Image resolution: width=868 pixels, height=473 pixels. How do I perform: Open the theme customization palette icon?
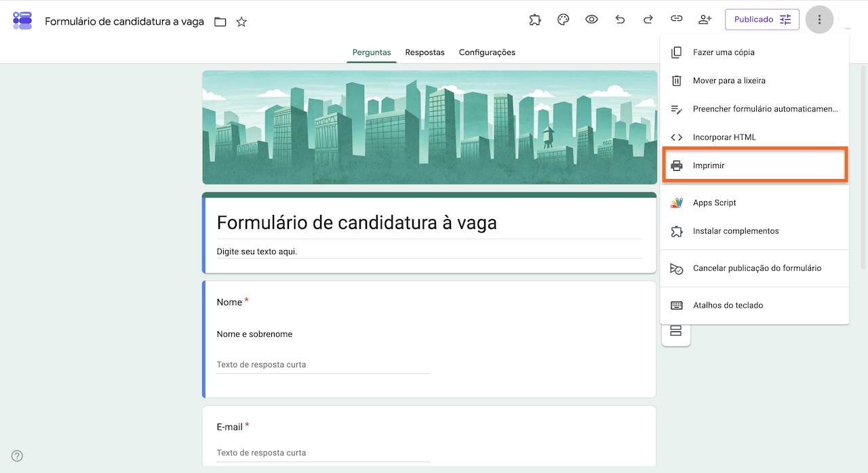tap(563, 20)
